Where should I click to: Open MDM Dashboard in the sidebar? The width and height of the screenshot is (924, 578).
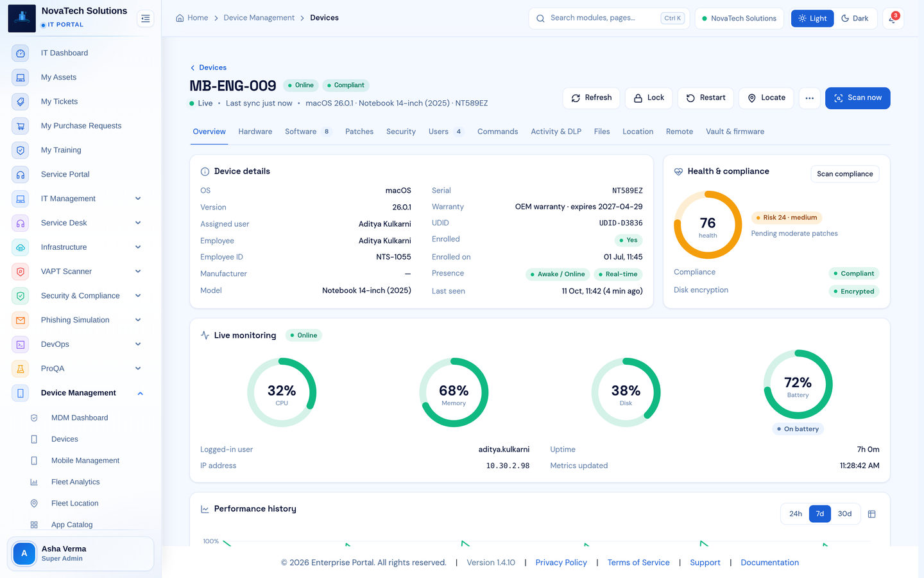[80, 418]
